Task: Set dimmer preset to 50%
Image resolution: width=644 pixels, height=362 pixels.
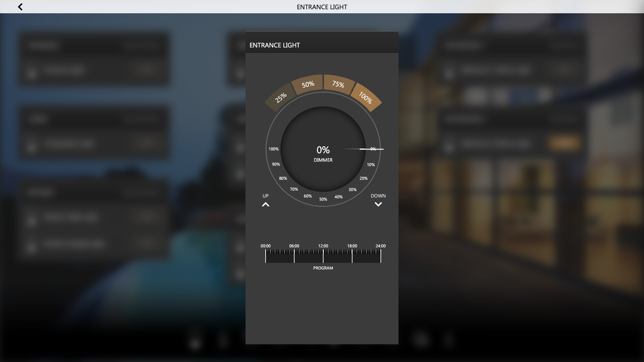Action: click(308, 84)
